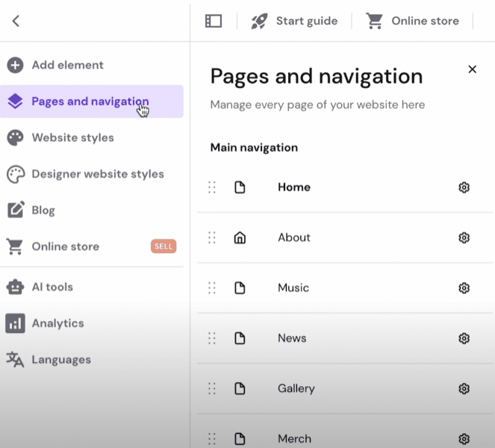The image size is (495, 448).
Task: Toggle the sidebar panel layout icon
Action: 214,21
